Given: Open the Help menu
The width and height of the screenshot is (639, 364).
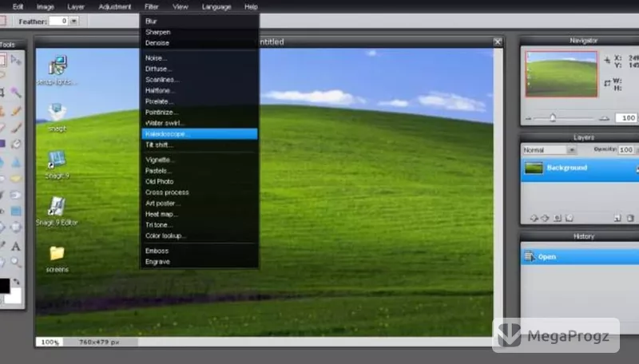Looking at the screenshot, I should (x=251, y=6).
